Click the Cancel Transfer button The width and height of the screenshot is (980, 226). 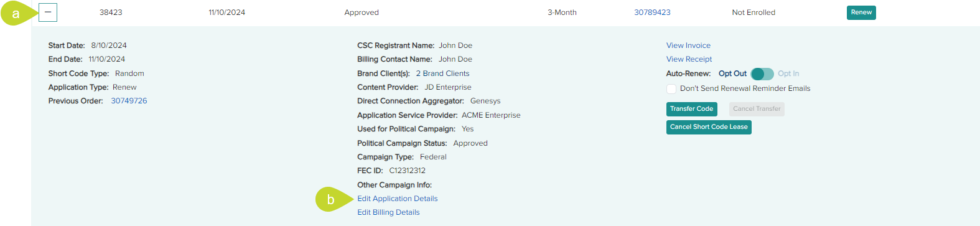(757, 109)
